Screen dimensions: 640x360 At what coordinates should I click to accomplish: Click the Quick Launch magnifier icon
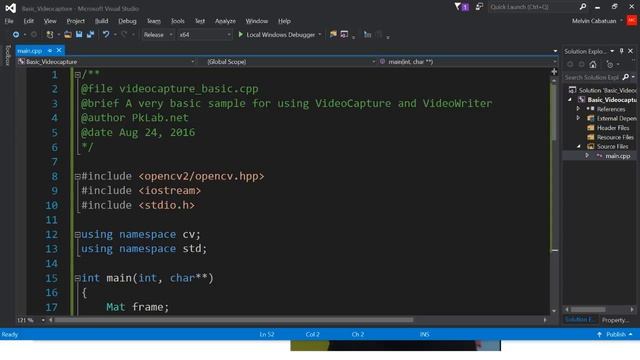point(583,7)
